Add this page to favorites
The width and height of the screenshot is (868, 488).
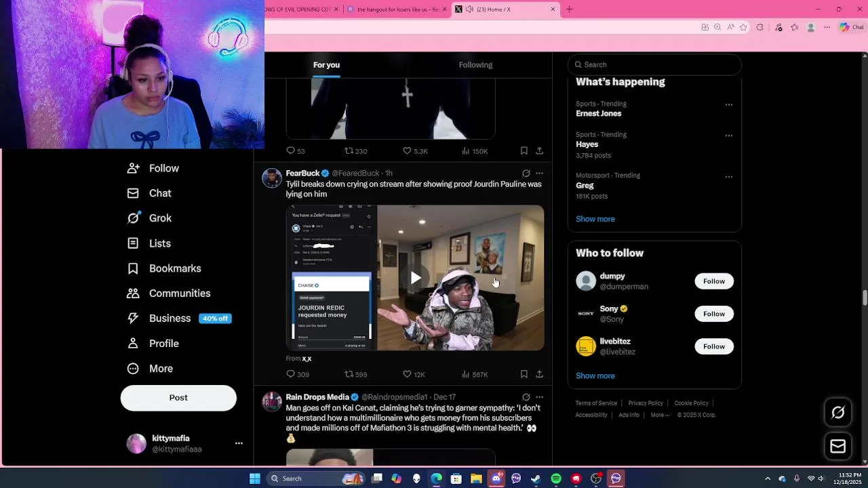743,27
